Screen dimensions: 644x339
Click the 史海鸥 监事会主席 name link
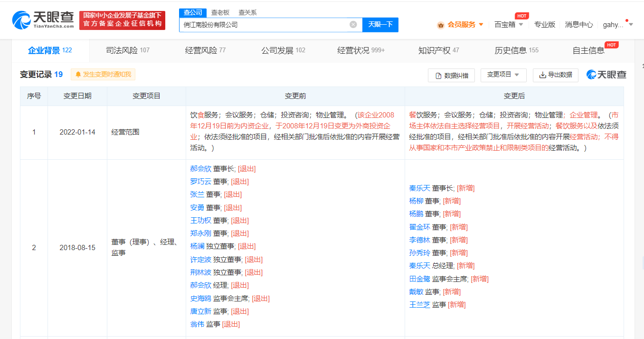coord(200,299)
